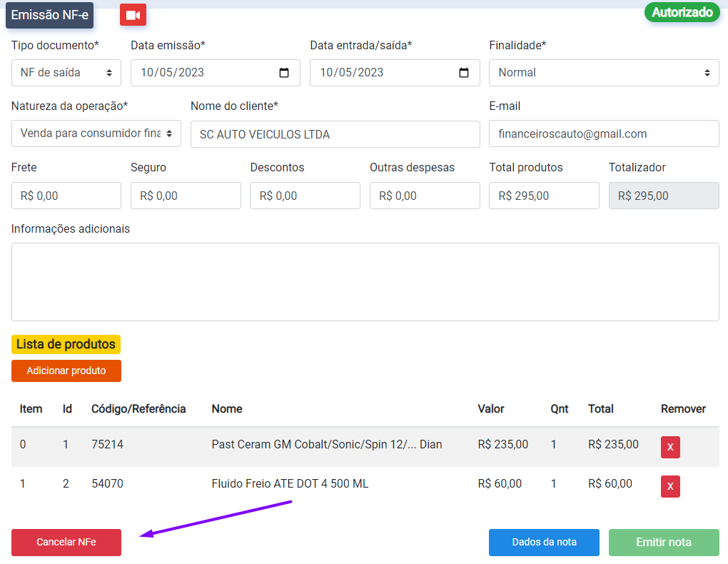The image size is (728, 564).
Task: Click the red video camera icon
Action: click(133, 15)
